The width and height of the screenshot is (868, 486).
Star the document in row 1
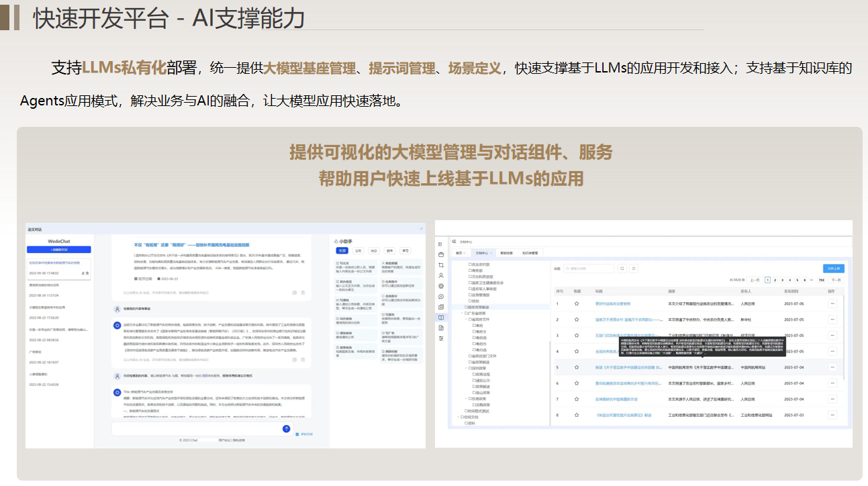point(576,303)
